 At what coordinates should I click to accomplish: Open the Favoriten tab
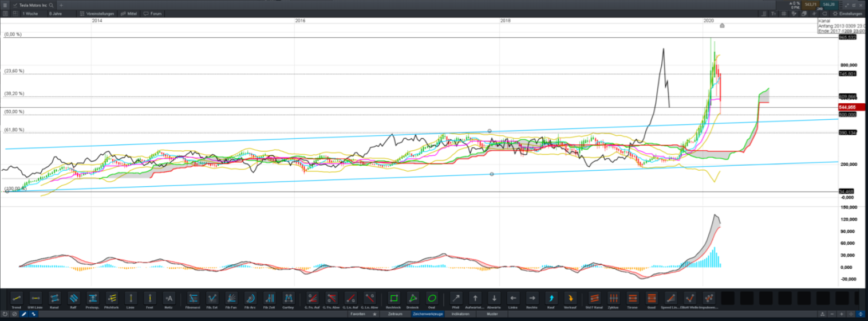[x=358, y=314]
